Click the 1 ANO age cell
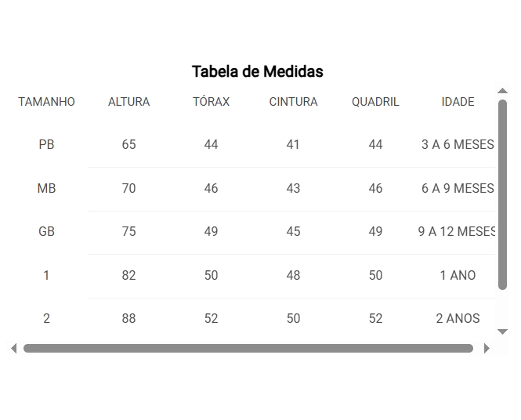 point(458,275)
